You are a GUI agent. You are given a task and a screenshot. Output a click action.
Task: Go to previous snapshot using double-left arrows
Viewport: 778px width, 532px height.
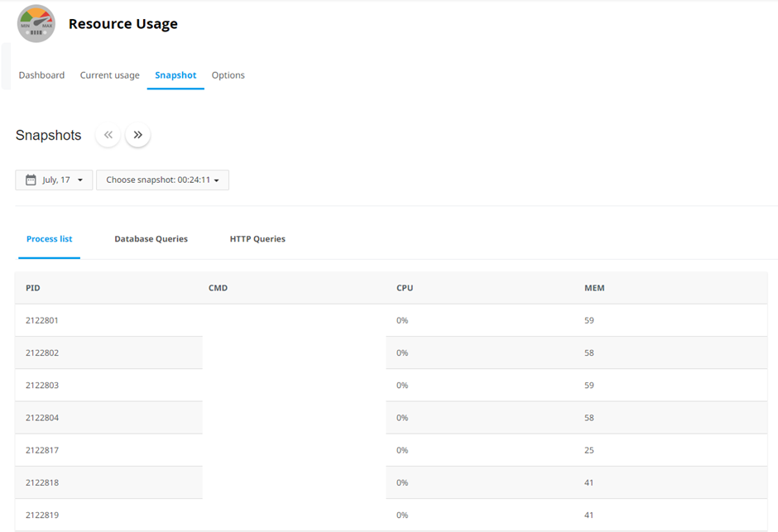point(108,135)
